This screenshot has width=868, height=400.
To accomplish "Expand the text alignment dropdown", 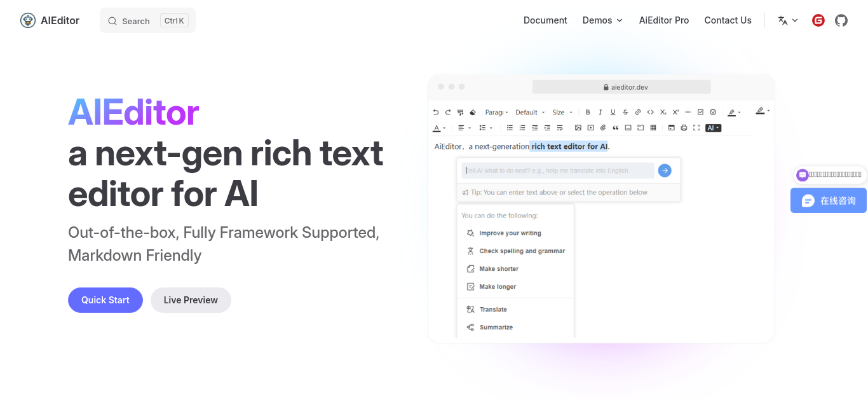I will click(464, 128).
